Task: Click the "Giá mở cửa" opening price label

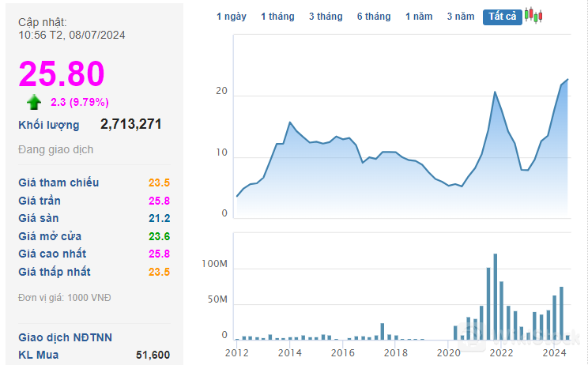Action: (x=50, y=236)
